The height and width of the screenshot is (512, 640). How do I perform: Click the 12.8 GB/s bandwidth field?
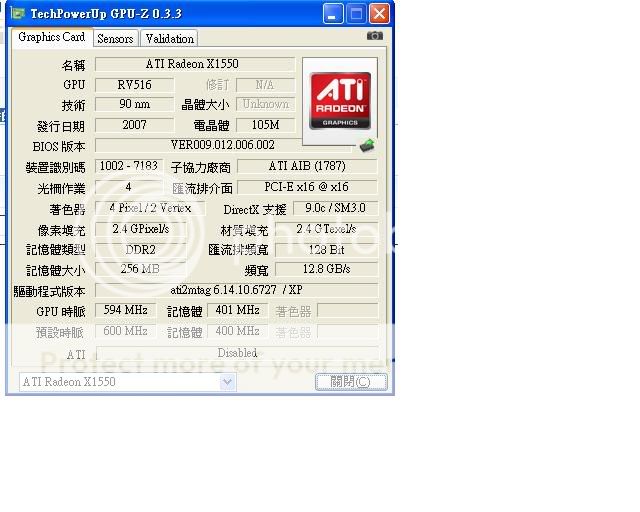326,269
